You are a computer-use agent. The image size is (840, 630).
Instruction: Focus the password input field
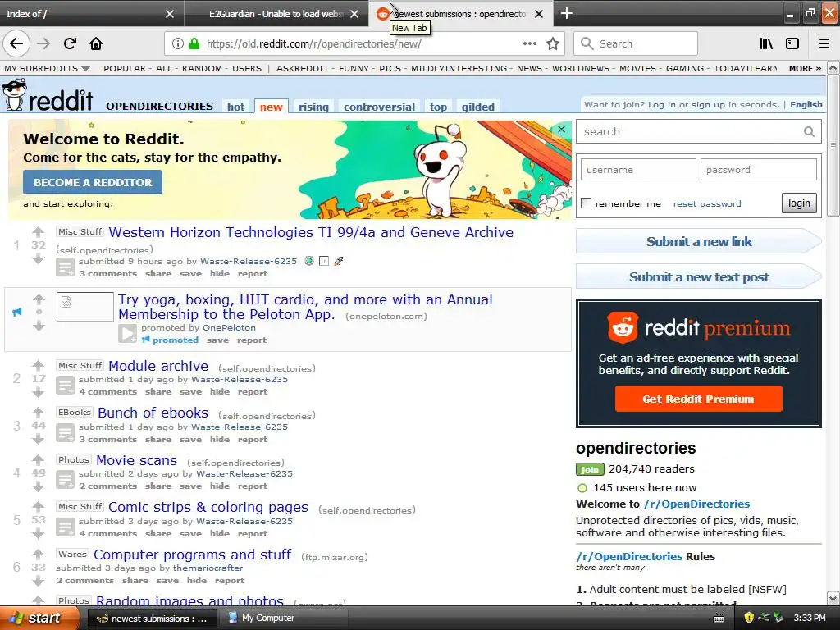click(x=758, y=170)
